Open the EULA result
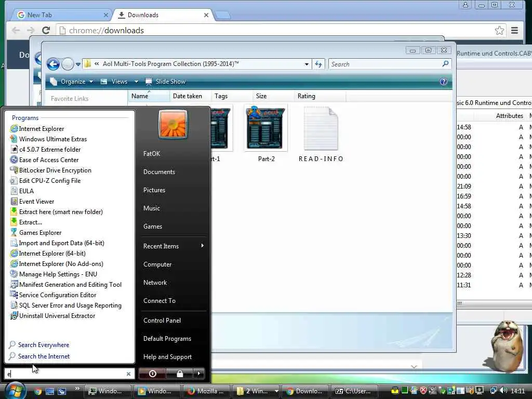Screen dimensions: 532x399 point(22,191)
